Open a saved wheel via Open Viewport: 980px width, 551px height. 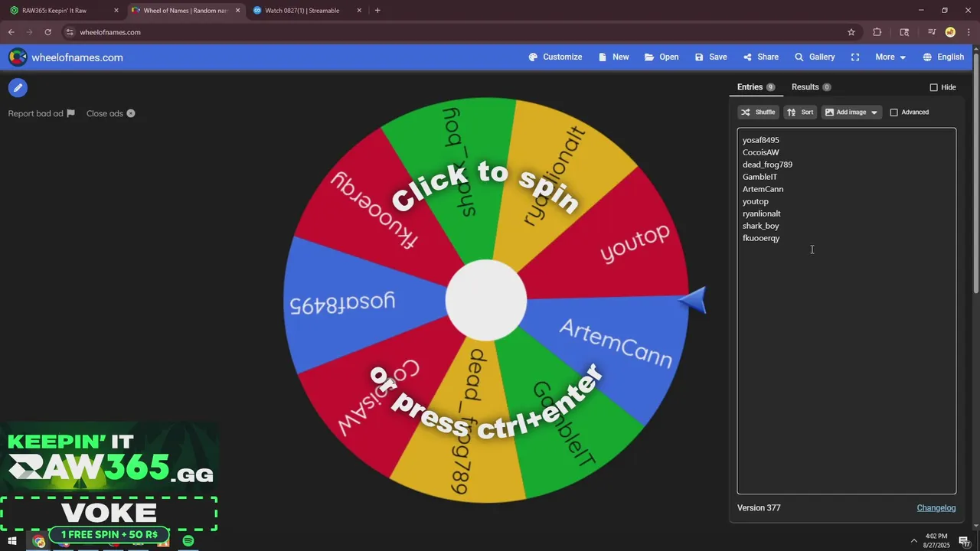pos(661,57)
